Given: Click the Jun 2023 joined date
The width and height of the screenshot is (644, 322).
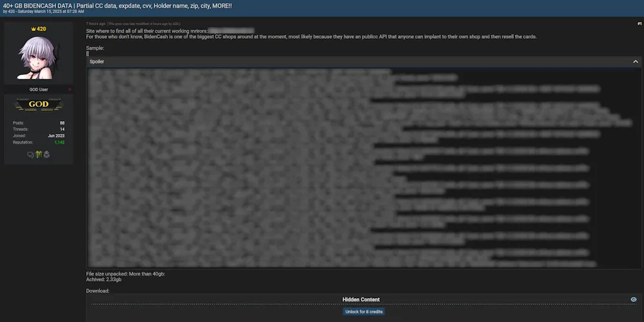Looking at the screenshot, I should pos(56,136).
